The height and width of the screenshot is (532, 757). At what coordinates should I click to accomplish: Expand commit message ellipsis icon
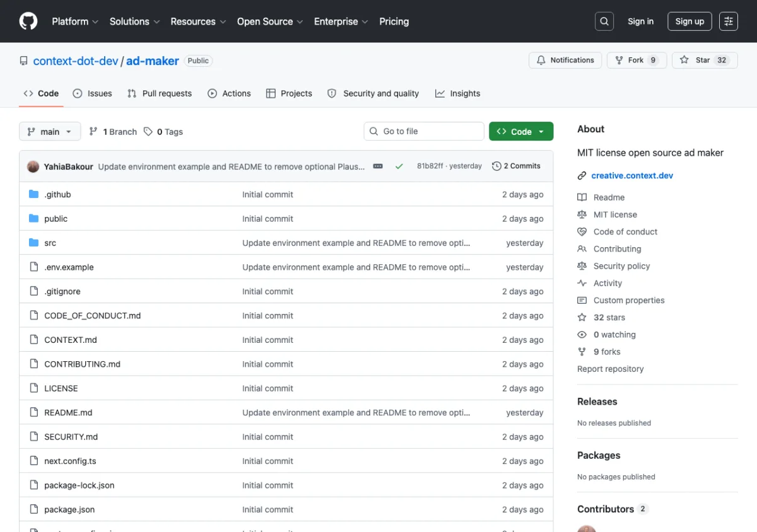(378, 166)
